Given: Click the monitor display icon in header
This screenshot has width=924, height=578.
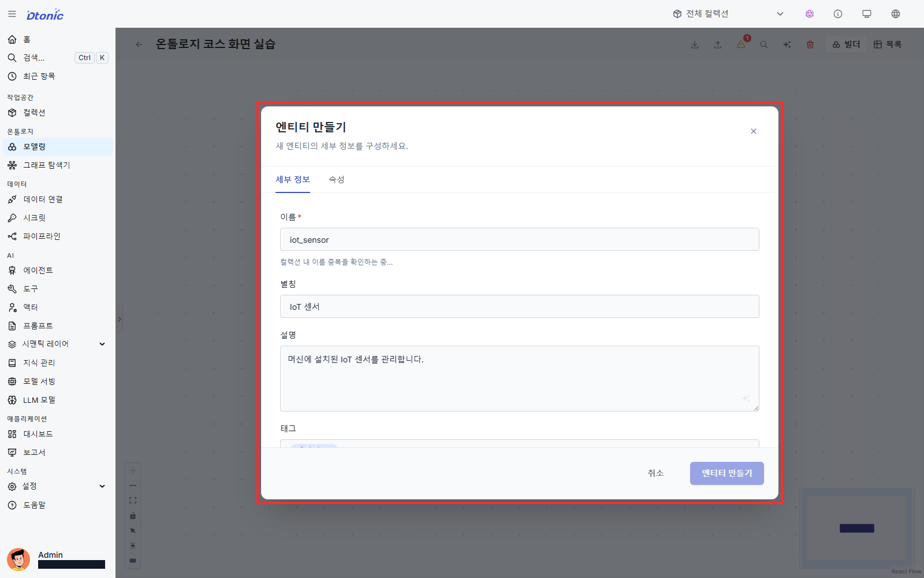Looking at the screenshot, I should (x=867, y=14).
